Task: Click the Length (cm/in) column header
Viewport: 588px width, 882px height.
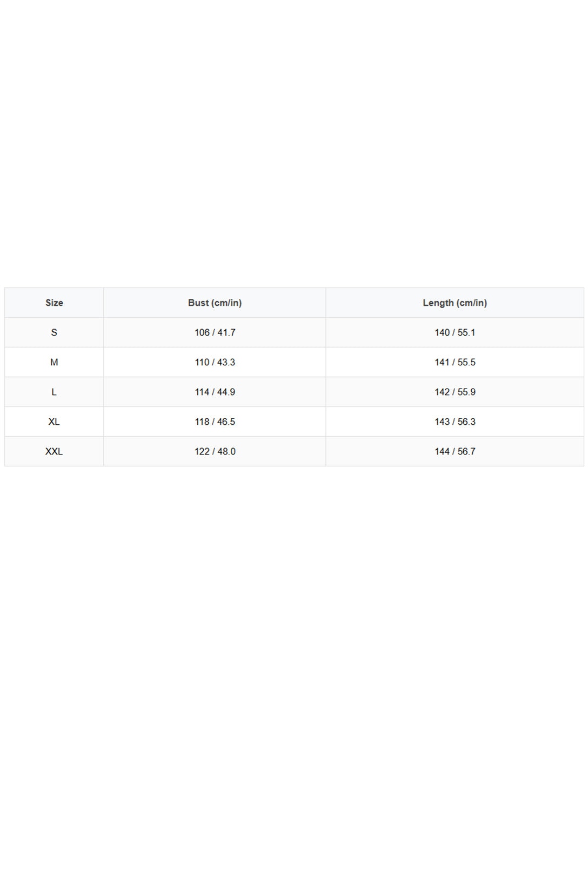Action: click(x=455, y=303)
